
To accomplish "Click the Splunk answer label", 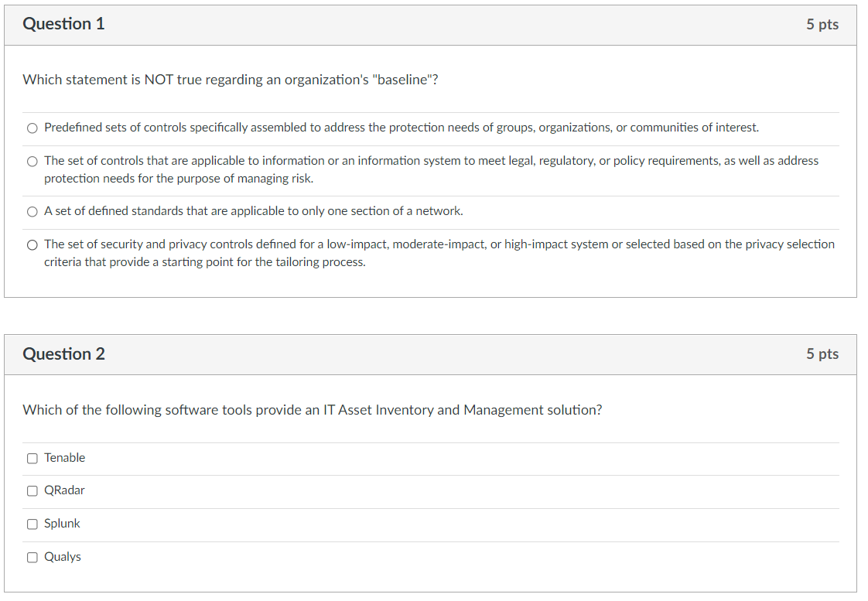I will [x=62, y=524].
